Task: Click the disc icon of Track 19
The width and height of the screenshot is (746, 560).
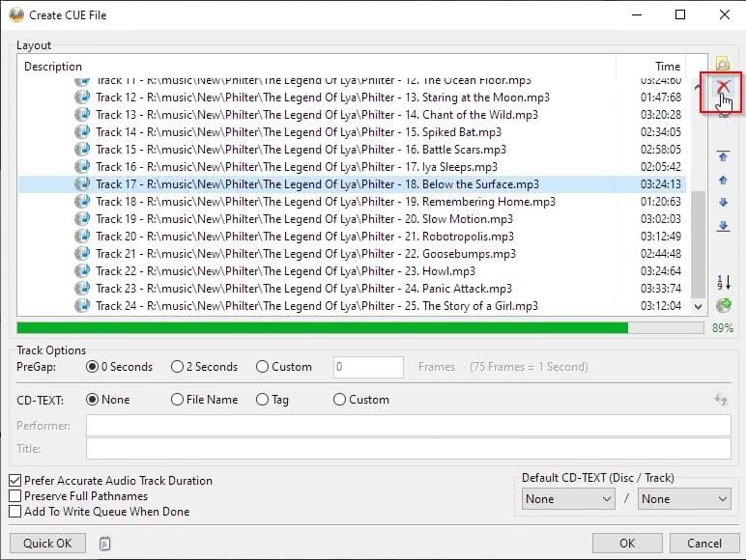Action: (x=82, y=218)
